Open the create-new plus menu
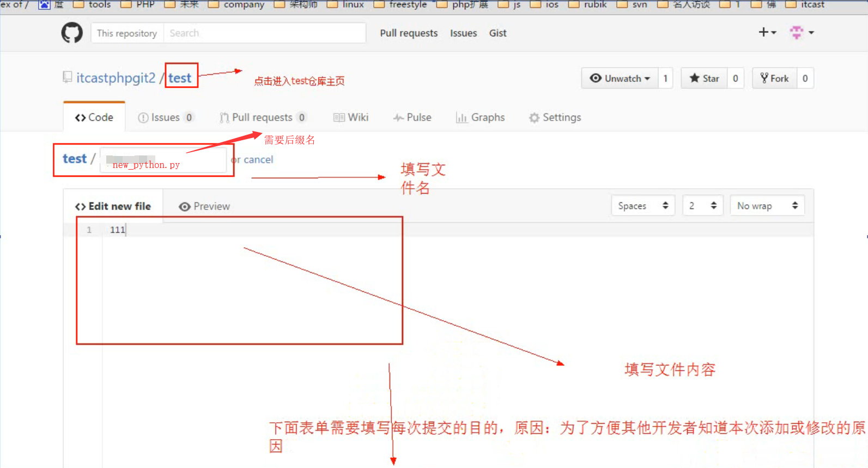The image size is (868, 468). pyautogui.click(x=767, y=33)
